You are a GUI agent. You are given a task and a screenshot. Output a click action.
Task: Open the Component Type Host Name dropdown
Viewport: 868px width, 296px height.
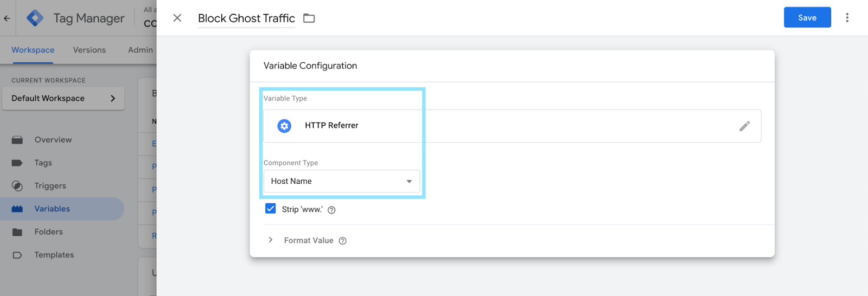coord(342,181)
